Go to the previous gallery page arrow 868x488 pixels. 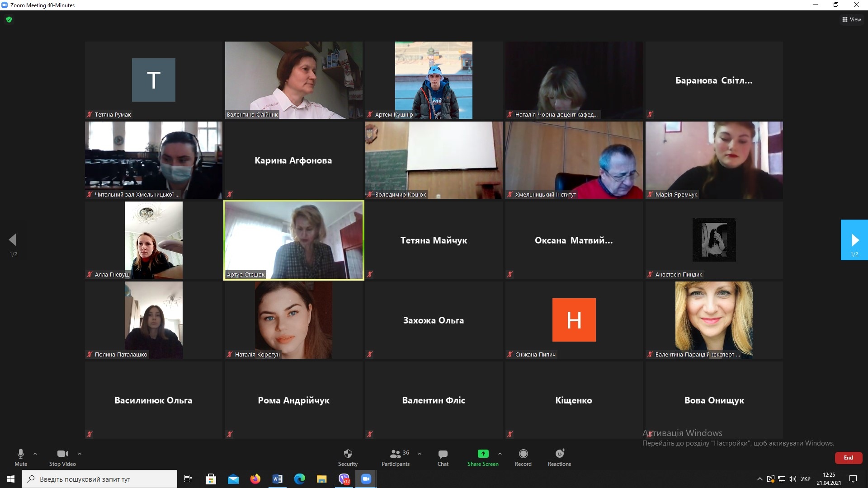click(x=13, y=240)
